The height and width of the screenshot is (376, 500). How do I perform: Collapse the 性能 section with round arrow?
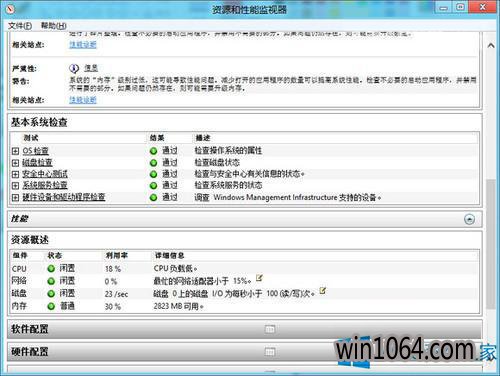click(469, 219)
